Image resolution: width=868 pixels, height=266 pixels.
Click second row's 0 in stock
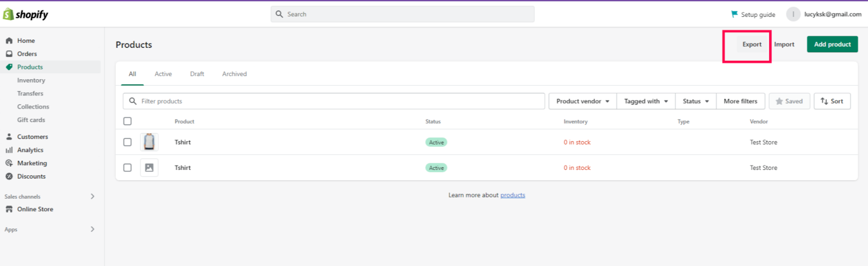point(577,168)
